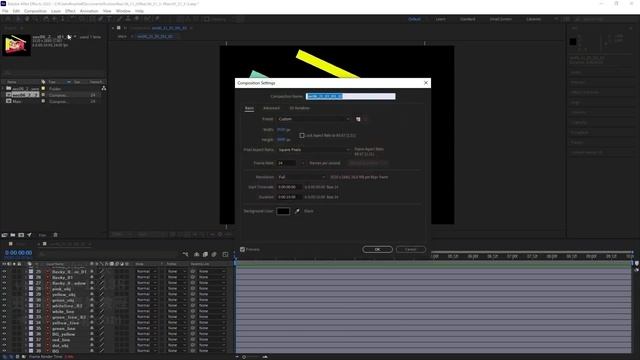This screenshot has height=360, width=640.
Task: Hide the Rocky_01 layer
Action: (x=4, y=277)
